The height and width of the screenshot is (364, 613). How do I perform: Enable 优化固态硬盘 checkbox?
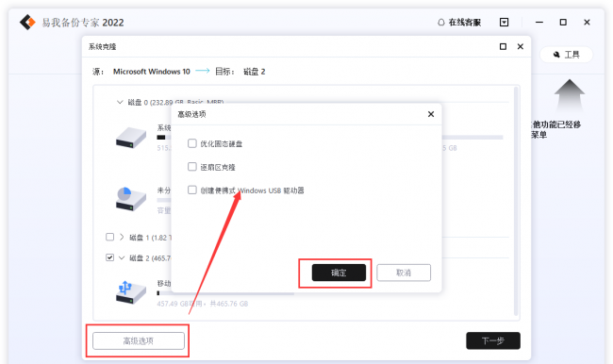pyautogui.click(x=192, y=143)
